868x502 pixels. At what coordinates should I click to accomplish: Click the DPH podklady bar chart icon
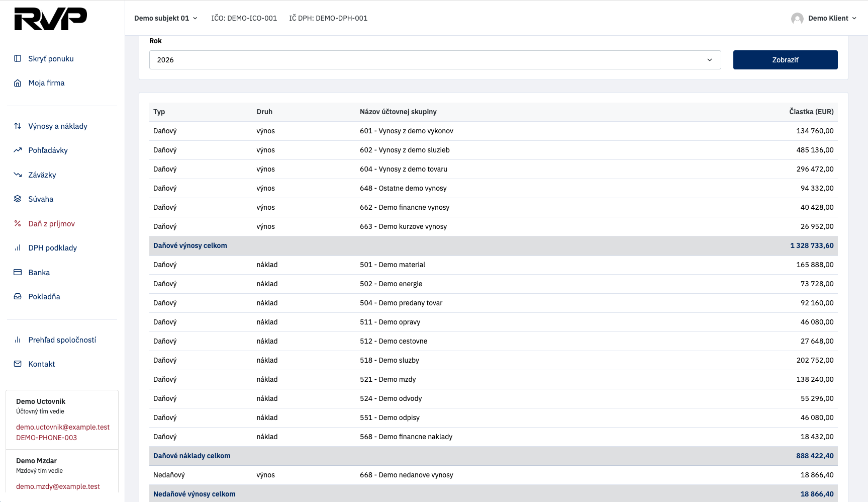(18, 247)
